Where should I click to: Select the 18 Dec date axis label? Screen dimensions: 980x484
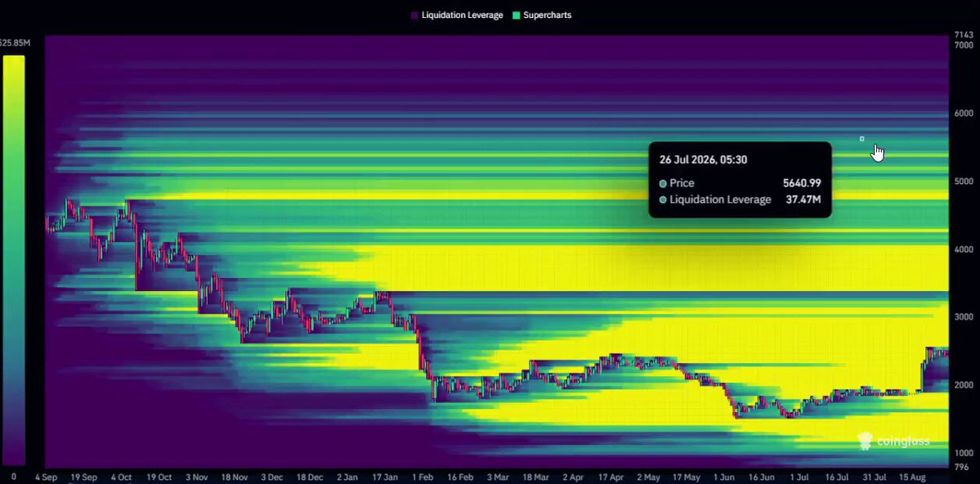310,477
